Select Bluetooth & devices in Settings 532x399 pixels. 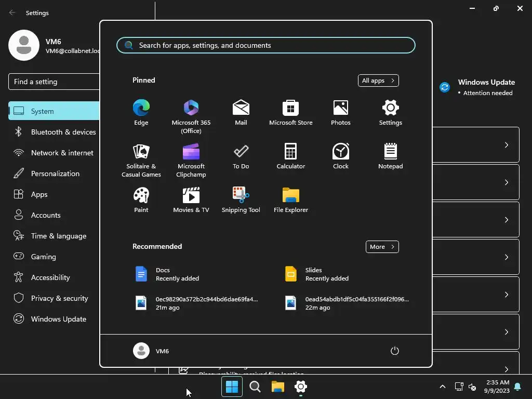click(x=54, y=132)
